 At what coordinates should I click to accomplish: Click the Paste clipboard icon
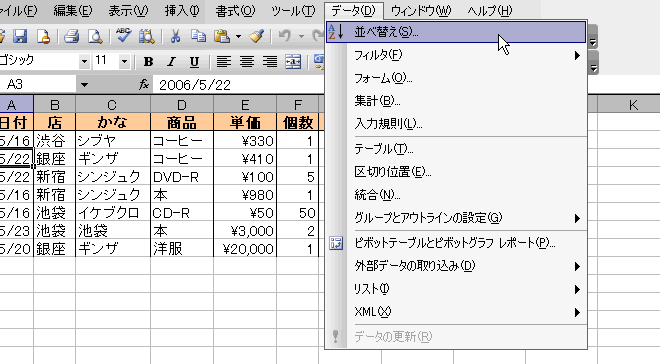(x=222, y=36)
